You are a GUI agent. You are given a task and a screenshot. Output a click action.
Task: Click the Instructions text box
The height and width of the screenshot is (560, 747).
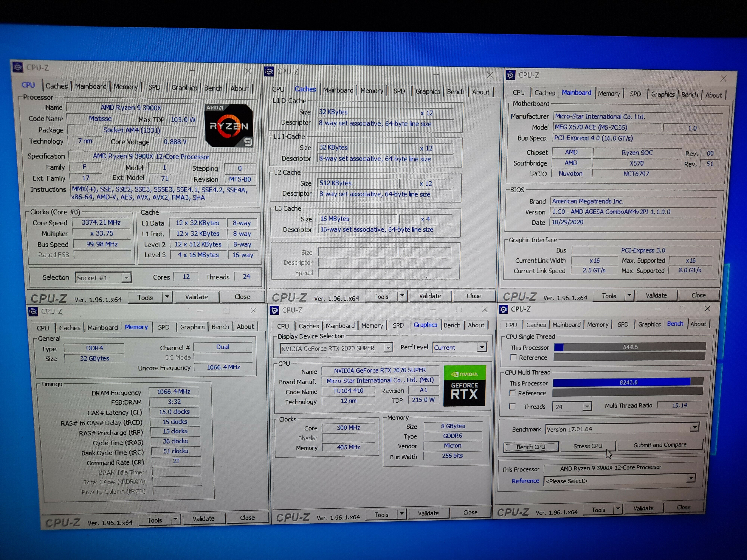point(163,193)
